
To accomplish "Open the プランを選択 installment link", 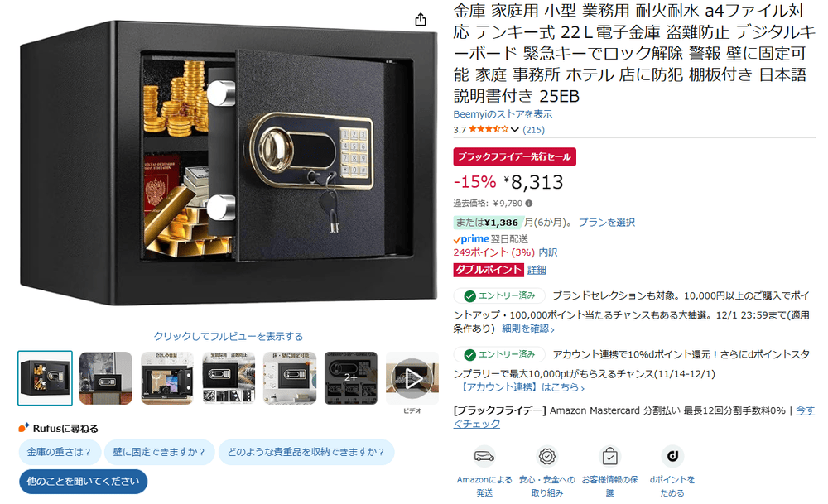I will point(606,222).
